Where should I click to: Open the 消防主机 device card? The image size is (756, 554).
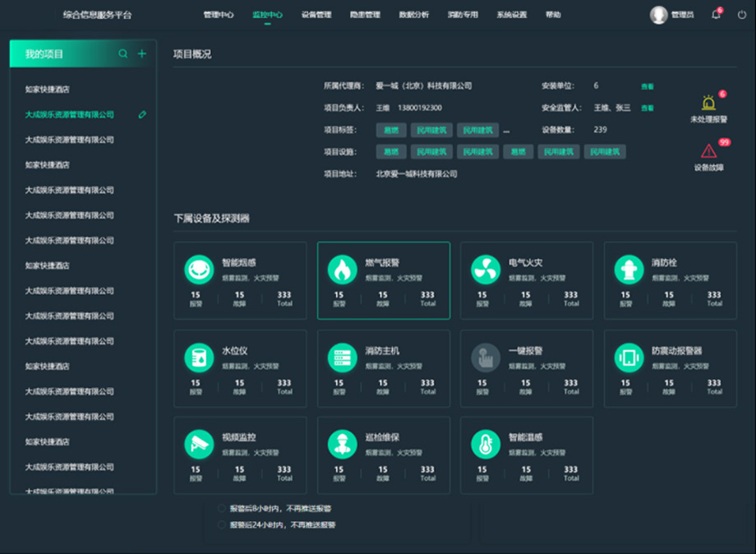(x=383, y=369)
